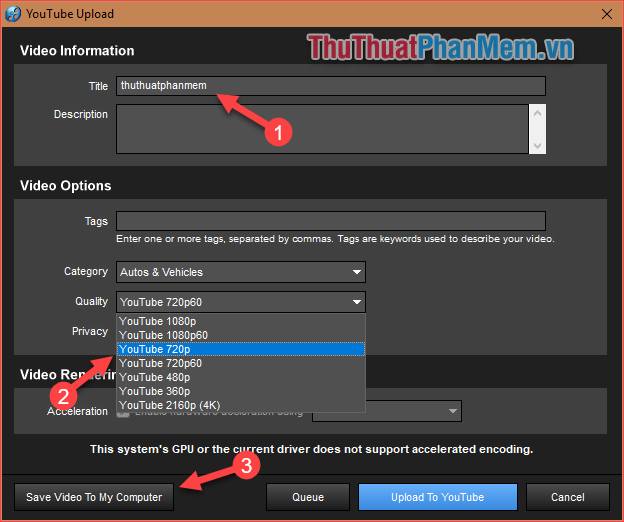Choose YouTube 360p quality option

(x=241, y=391)
